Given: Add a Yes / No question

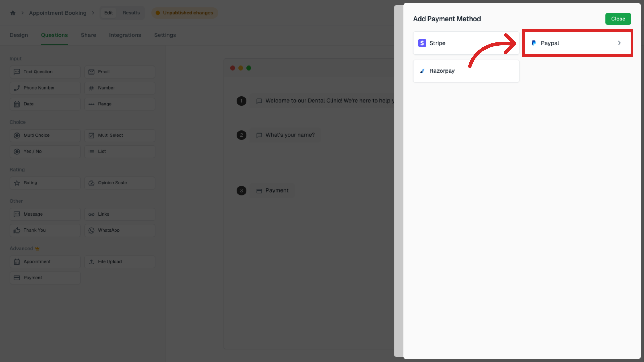Looking at the screenshot, I should tap(45, 152).
